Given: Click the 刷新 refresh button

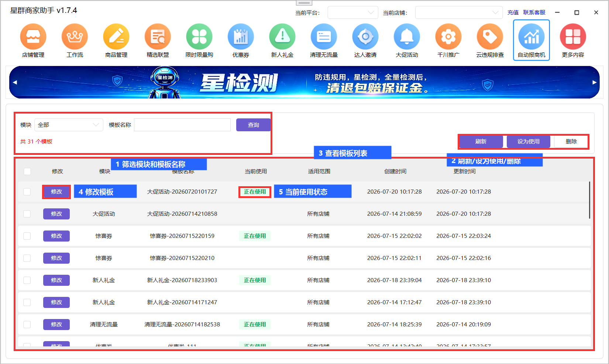Looking at the screenshot, I should click(x=481, y=142).
